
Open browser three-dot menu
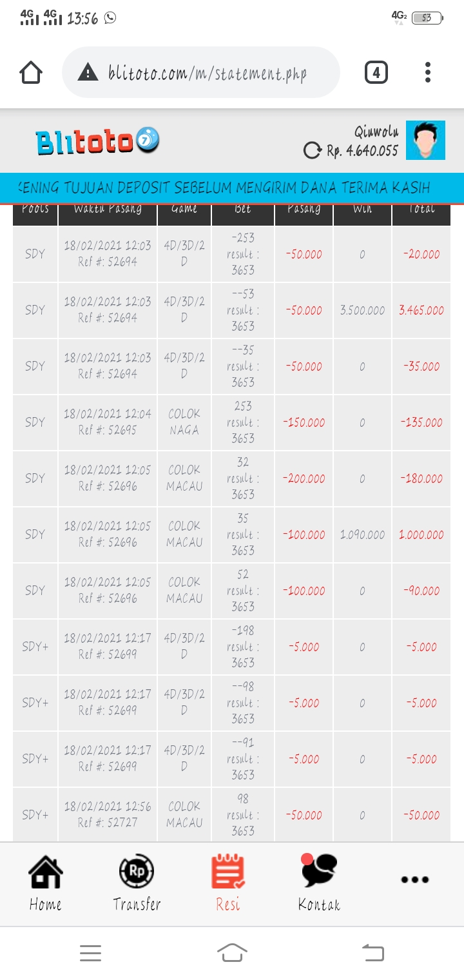click(428, 73)
